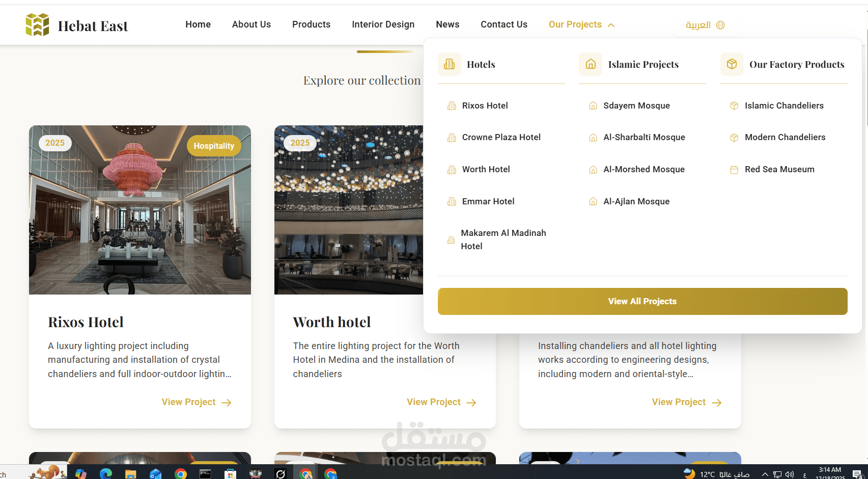Click the View All Projects button

642,301
